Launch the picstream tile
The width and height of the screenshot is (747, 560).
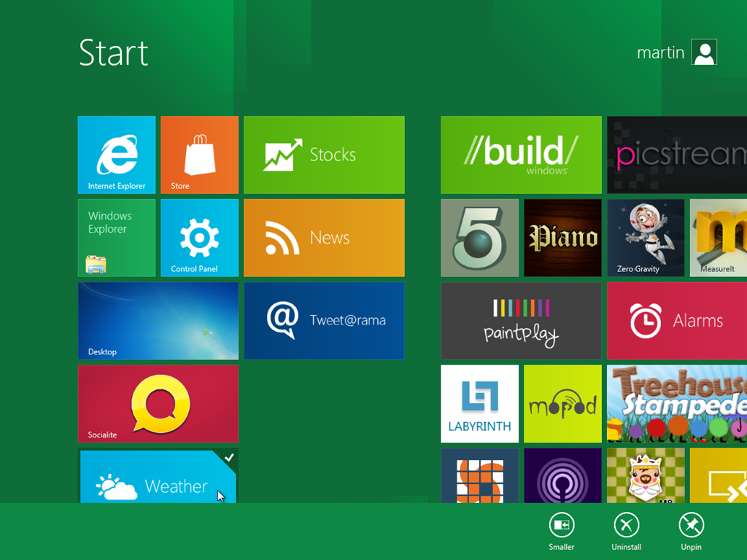[677, 155]
